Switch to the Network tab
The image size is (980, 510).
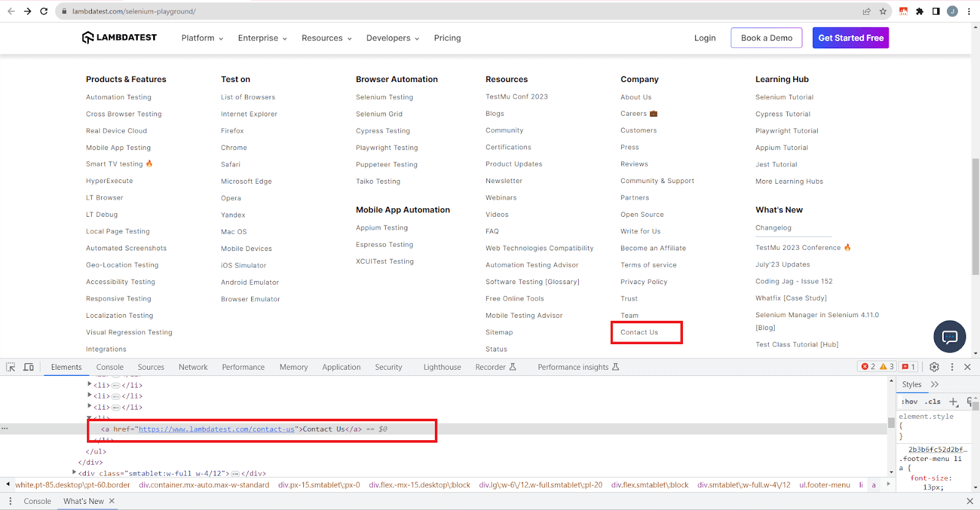tap(193, 367)
